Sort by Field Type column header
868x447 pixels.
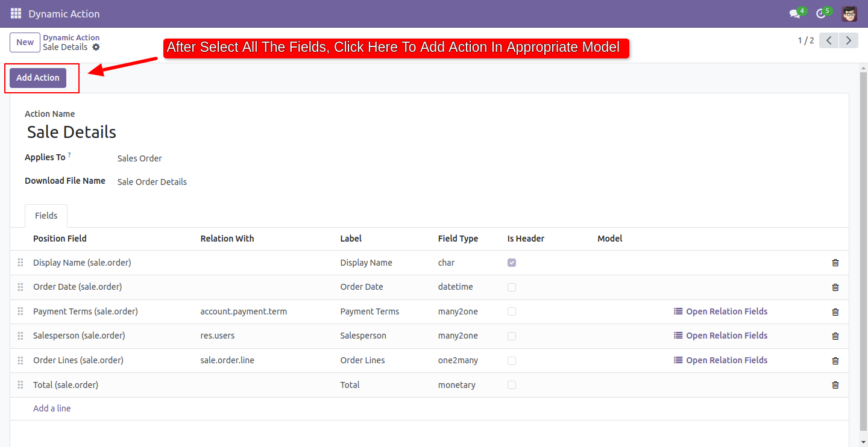[x=458, y=239]
